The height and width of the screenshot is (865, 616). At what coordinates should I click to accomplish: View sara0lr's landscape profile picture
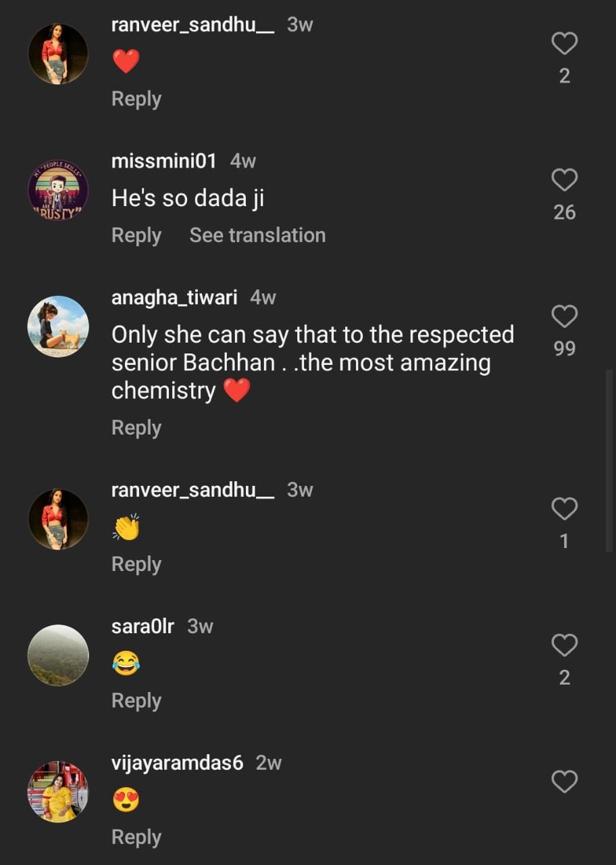(x=58, y=655)
